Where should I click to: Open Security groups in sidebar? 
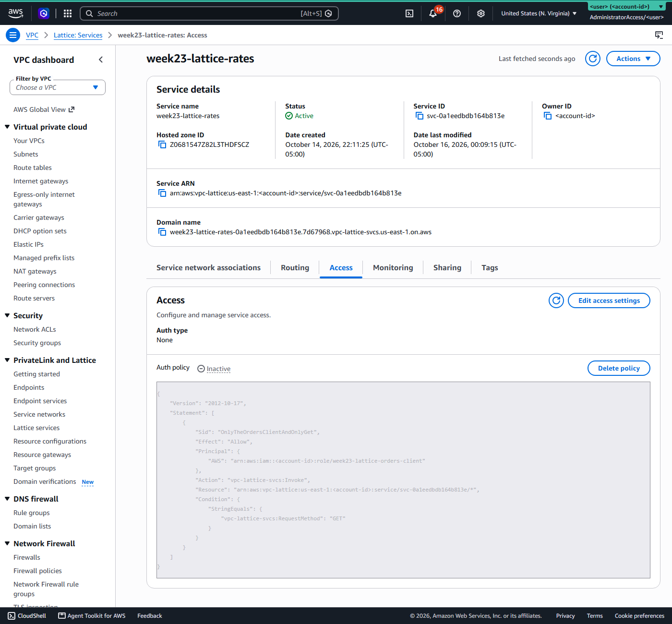pyautogui.click(x=37, y=343)
